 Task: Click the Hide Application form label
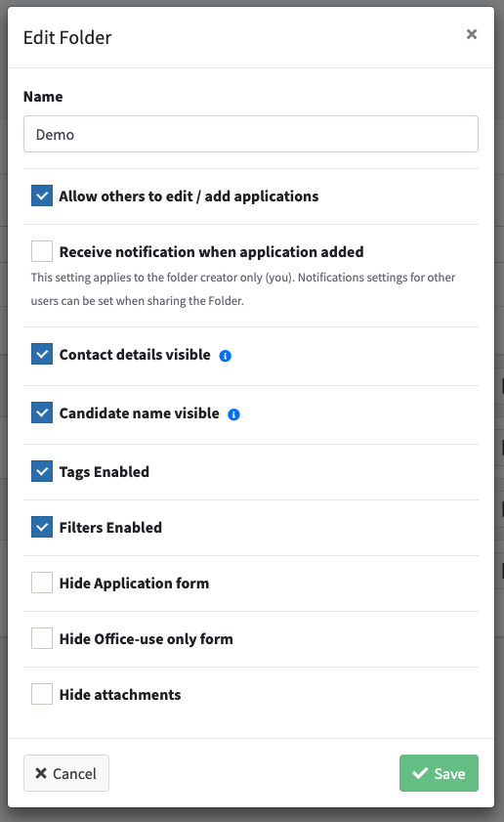(134, 584)
